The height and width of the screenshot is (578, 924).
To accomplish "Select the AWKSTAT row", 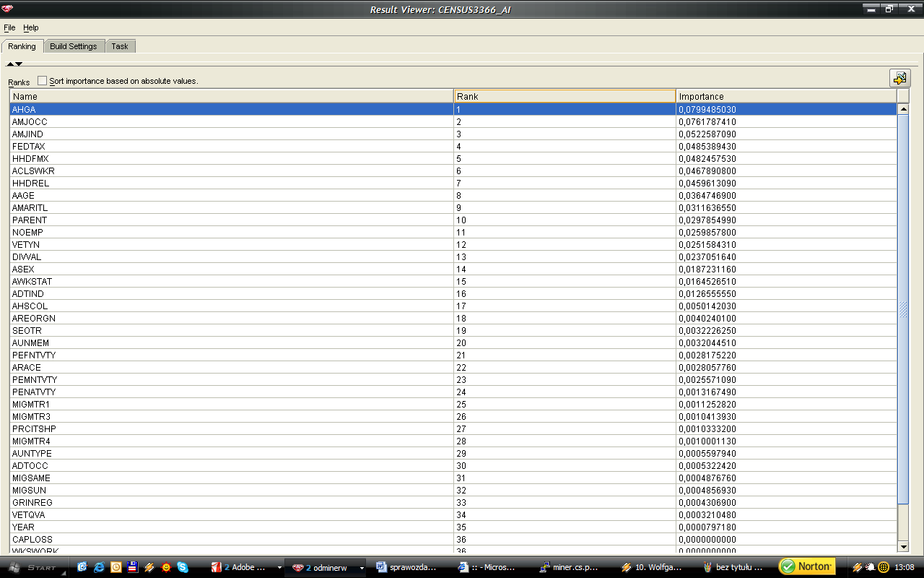I will [453, 281].
